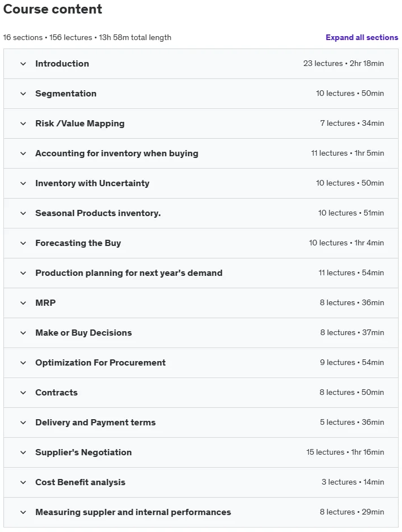
Task: Click the Course content heading
Action: [x=53, y=9]
